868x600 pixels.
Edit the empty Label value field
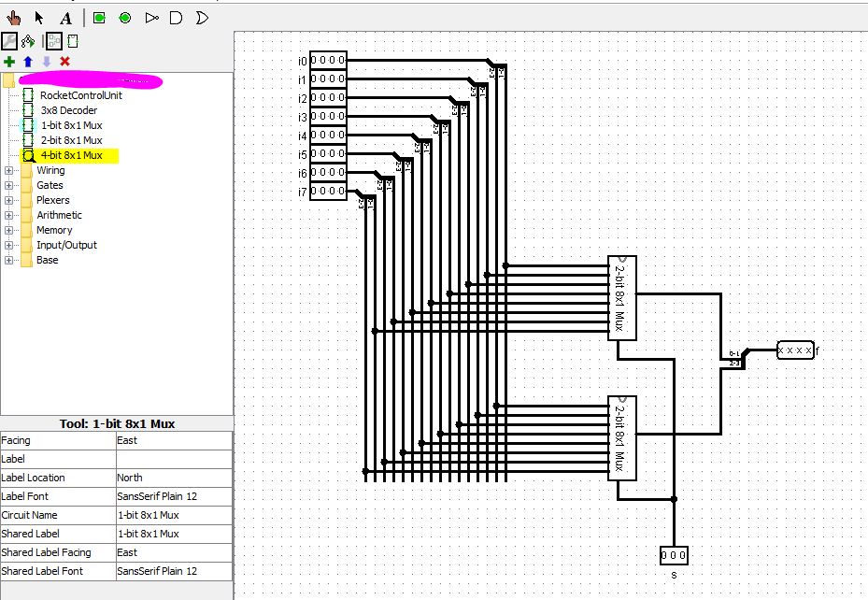pos(174,459)
